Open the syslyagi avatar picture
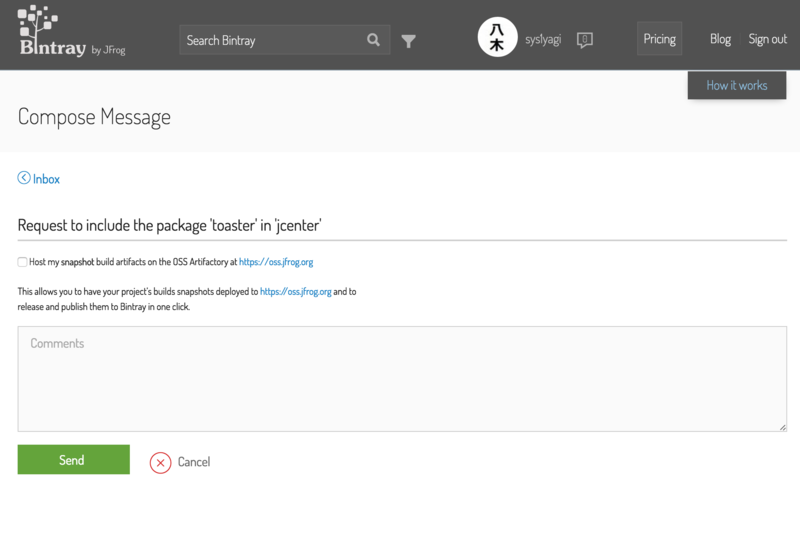The height and width of the screenshot is (536, 800). coord(497,37)
